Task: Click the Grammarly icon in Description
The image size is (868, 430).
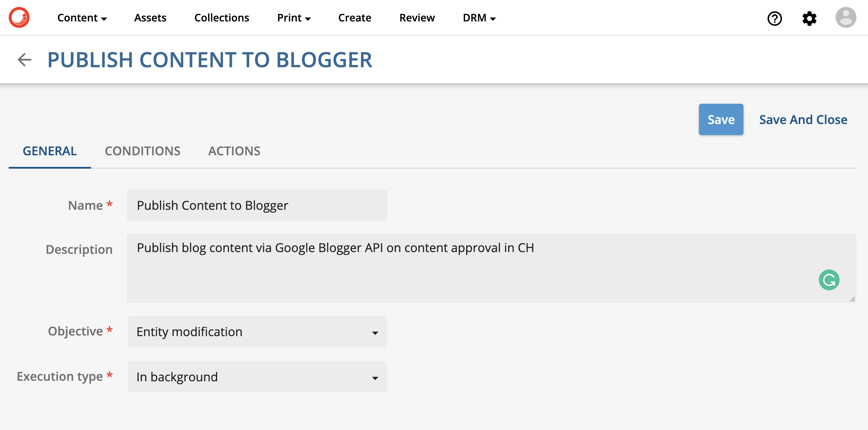Action: [x=829, y=280]
